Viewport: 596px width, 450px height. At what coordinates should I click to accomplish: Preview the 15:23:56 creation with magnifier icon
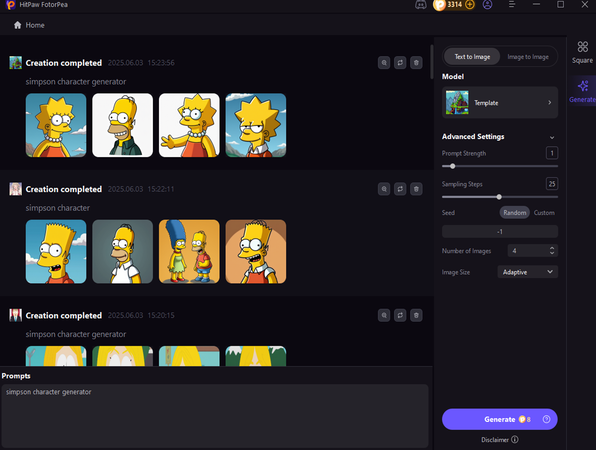(x=384, y=63)
